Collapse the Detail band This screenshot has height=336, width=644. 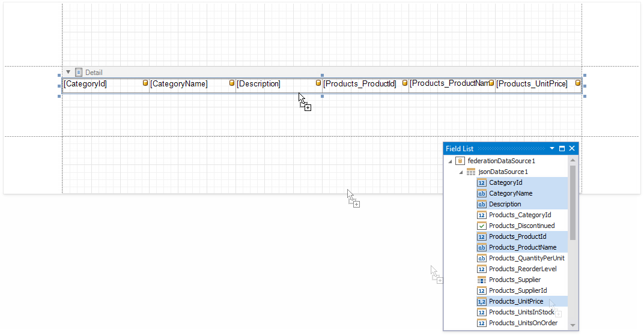click(x=68, y=72)
